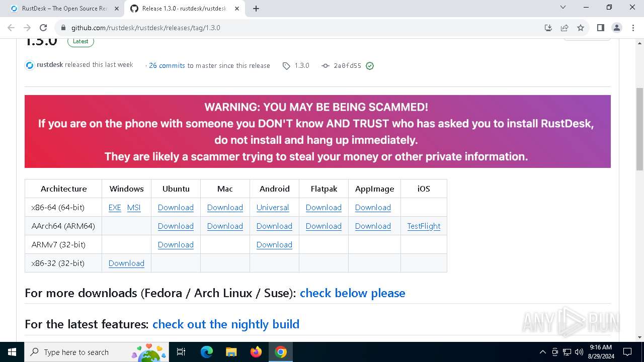
Task: Switch to Release 1.3.0 rustdesk tab
Action: pyautogui.click(x=184, y=9)
